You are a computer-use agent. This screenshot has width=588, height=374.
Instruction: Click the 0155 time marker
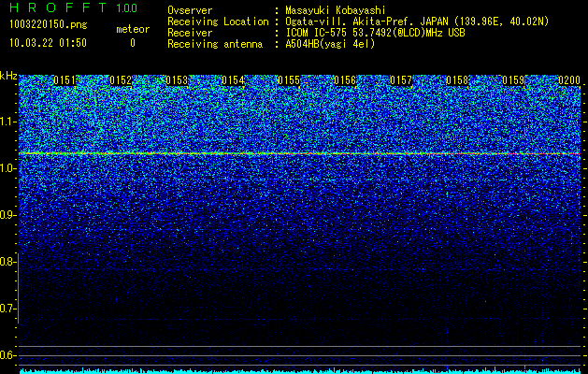click(289, 80)
